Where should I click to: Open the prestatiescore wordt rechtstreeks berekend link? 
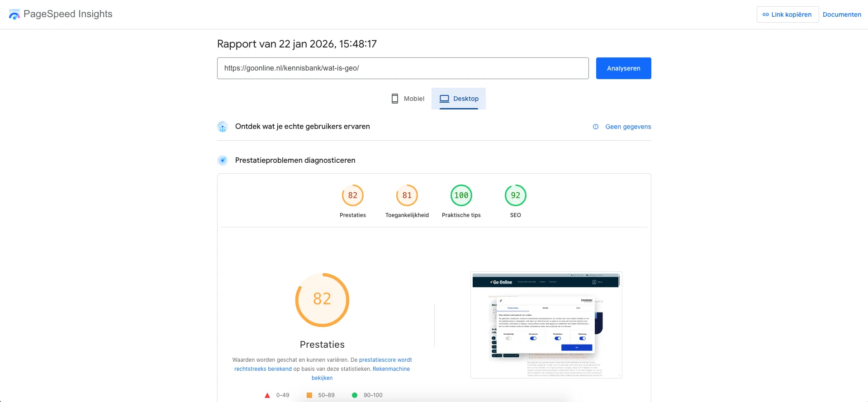pyautogui.click(x=385, y=360)
